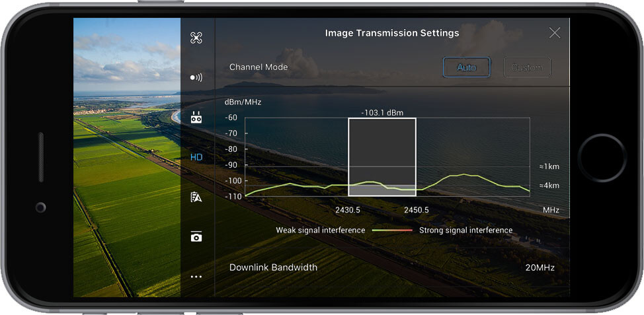Select the HD image transmission tab
This screenshot has height=315, width=644.
[196, 157]
